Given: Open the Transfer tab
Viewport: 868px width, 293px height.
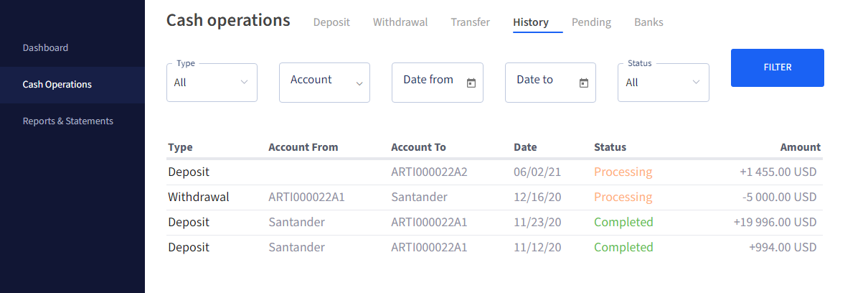Looking at the screenshot, I should pyautogui.click(x=471, y=22).
